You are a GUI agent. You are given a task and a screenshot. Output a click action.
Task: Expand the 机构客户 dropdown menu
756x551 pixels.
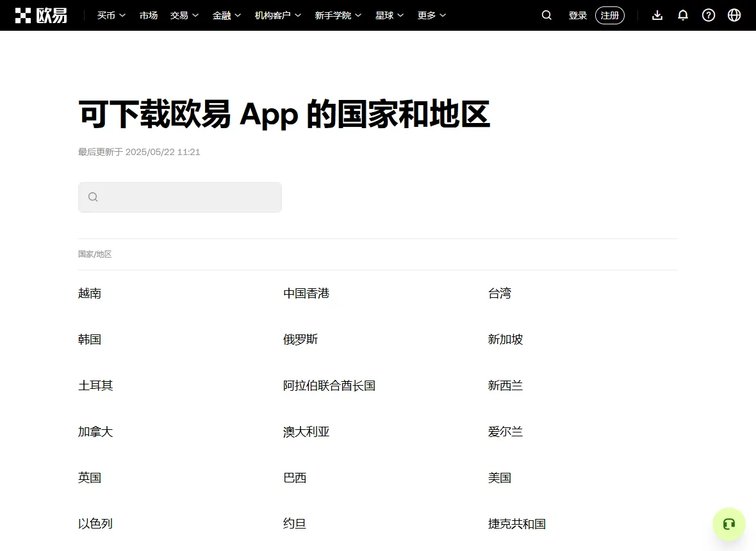click(x=277, y=15)
